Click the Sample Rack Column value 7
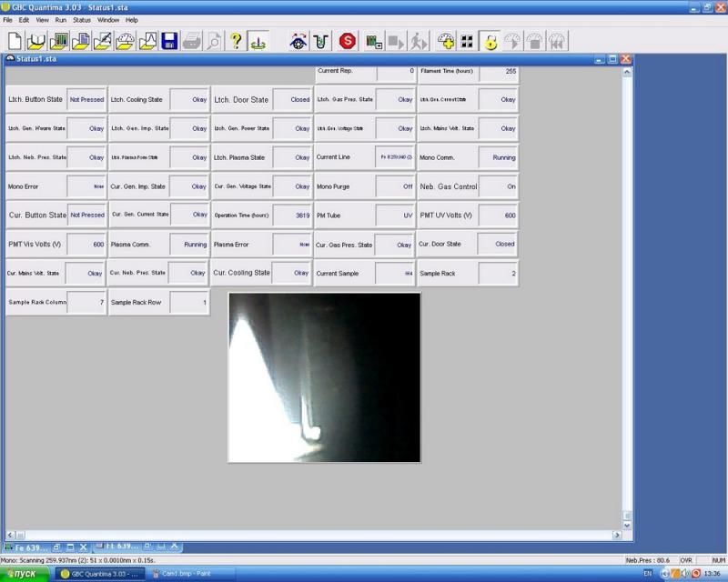Image resolution: width=728 pixels, height=582 pixels. click(86, 302)
